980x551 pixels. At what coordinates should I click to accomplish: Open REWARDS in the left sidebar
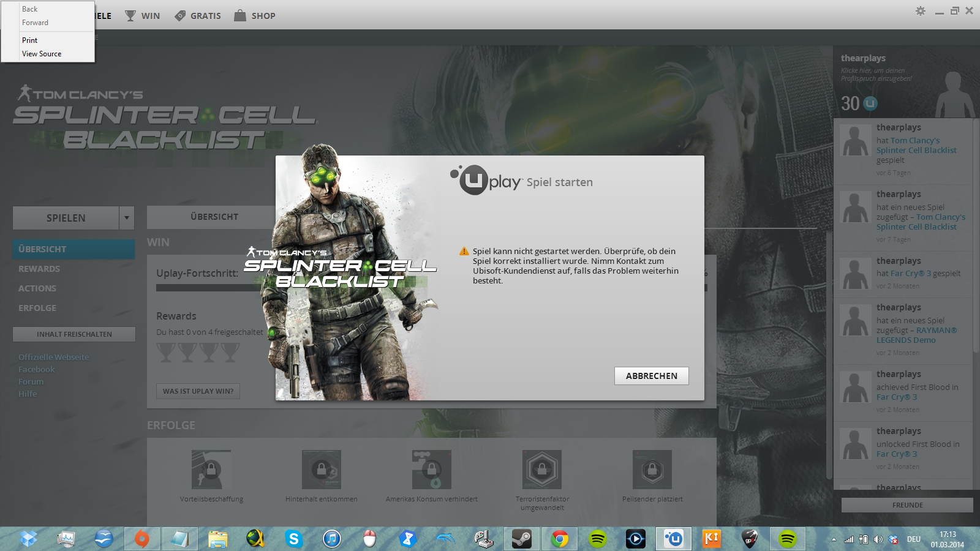(x=39, y=269)
